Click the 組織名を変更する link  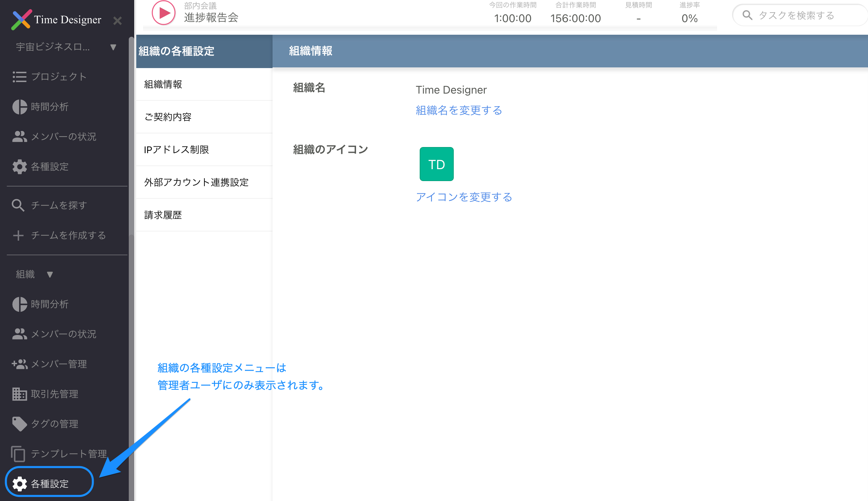click(x=459, y=111)
